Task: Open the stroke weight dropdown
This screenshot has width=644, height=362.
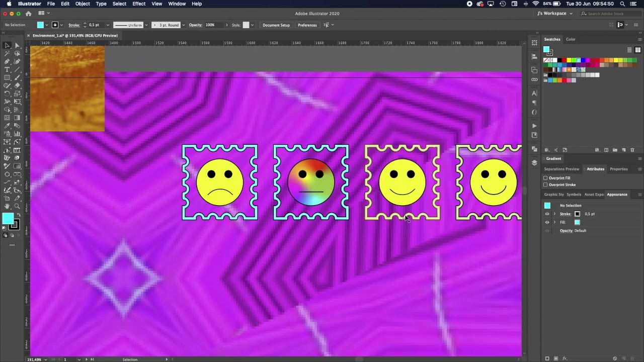Action: 107,25
